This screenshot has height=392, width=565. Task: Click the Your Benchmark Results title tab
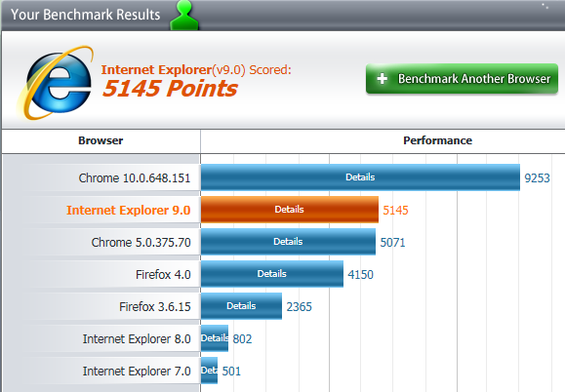86,15
